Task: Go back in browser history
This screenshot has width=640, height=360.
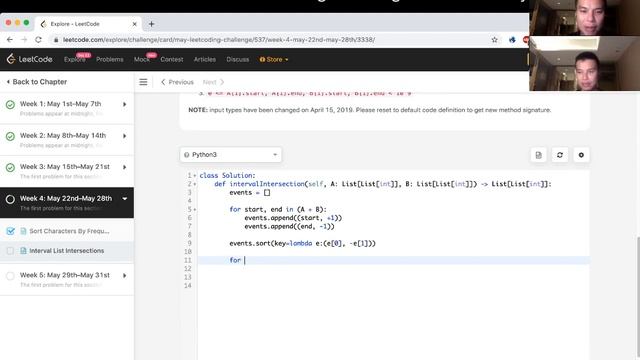Action: (10, 40)
